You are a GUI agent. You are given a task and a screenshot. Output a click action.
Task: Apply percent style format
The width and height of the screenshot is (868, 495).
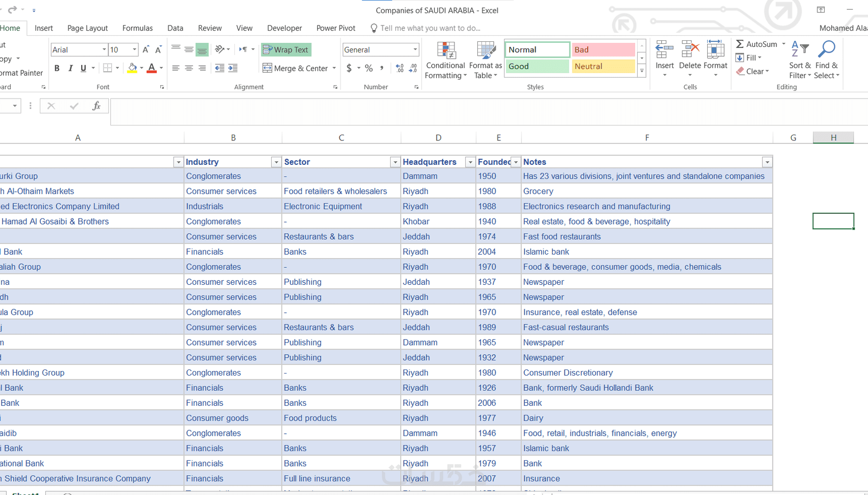pyautogui.click(x=369, y=68)
